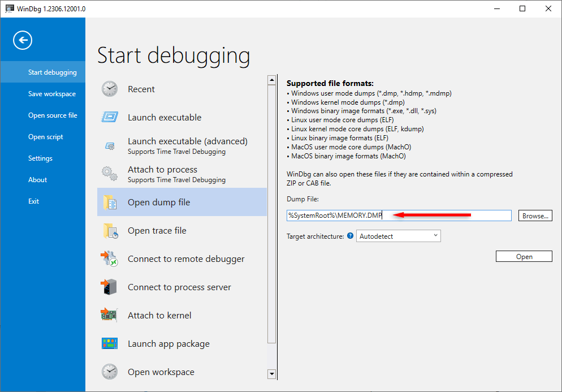Select the Launch executable label

165,117
